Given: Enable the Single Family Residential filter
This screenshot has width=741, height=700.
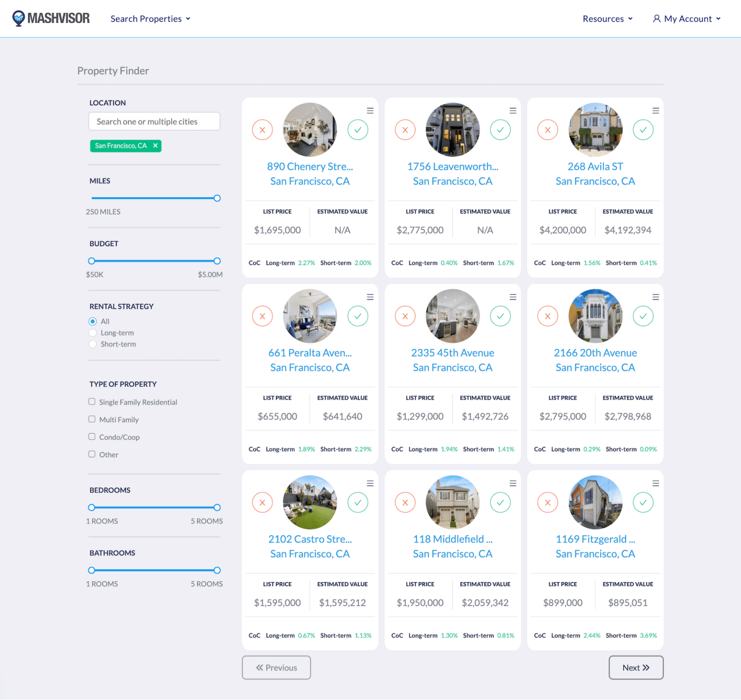Looking at the screenshot, I should [x=92, y=401].
